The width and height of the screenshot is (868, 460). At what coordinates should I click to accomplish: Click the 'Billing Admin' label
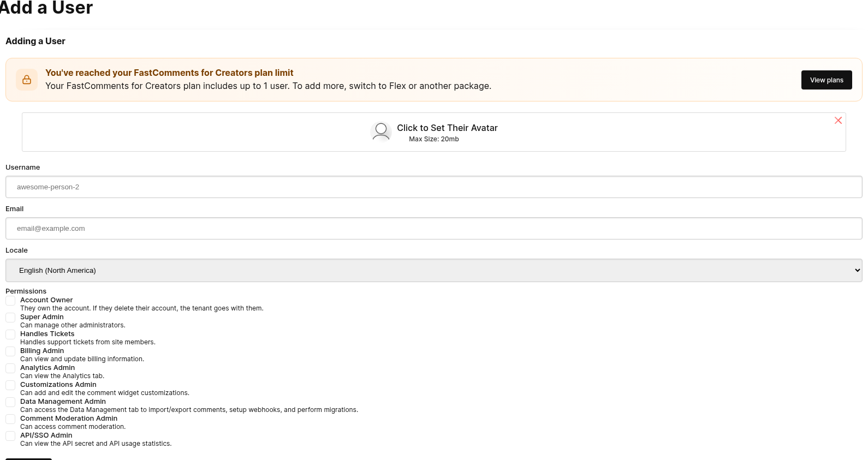42,351
